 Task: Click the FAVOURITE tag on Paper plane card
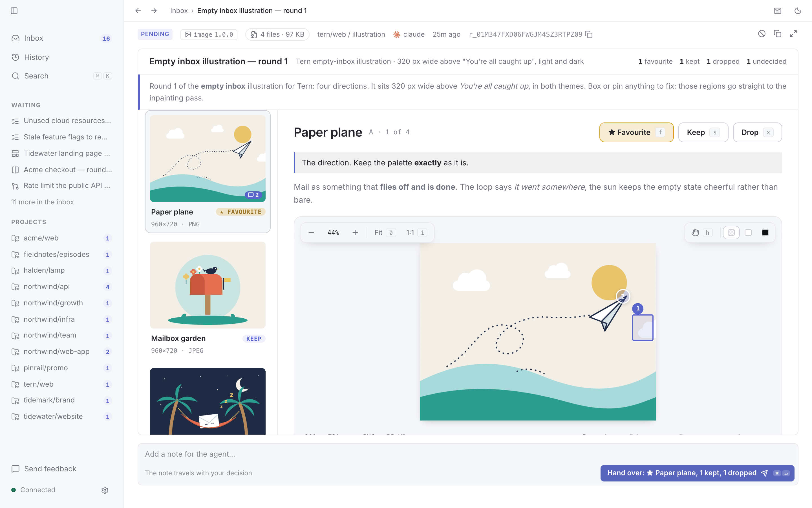tap(240, 212)
